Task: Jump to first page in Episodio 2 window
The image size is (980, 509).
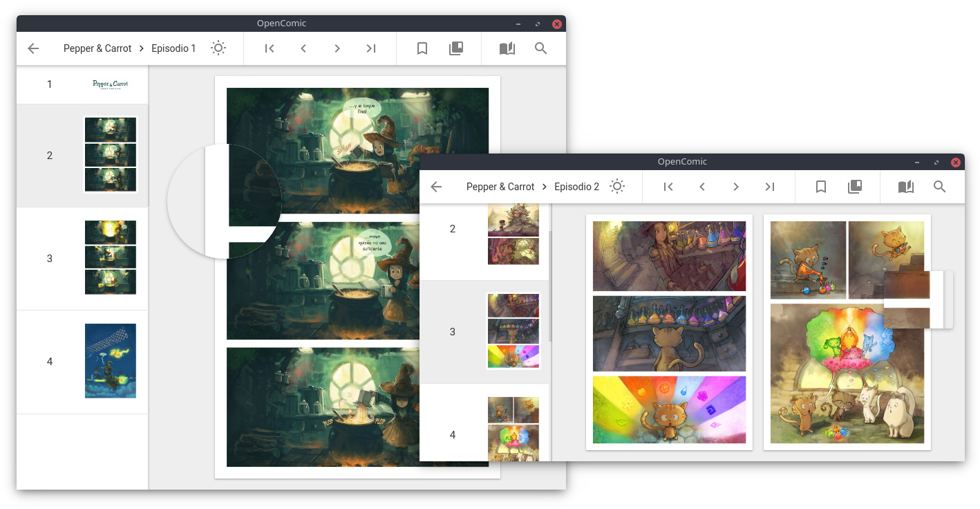Action: tap(668, 187)
